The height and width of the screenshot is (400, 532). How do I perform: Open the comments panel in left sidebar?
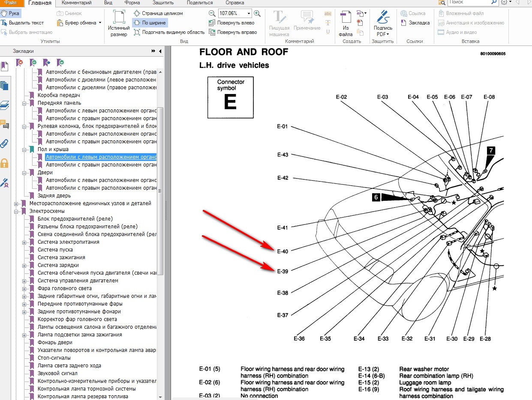(x=5, y=124)
